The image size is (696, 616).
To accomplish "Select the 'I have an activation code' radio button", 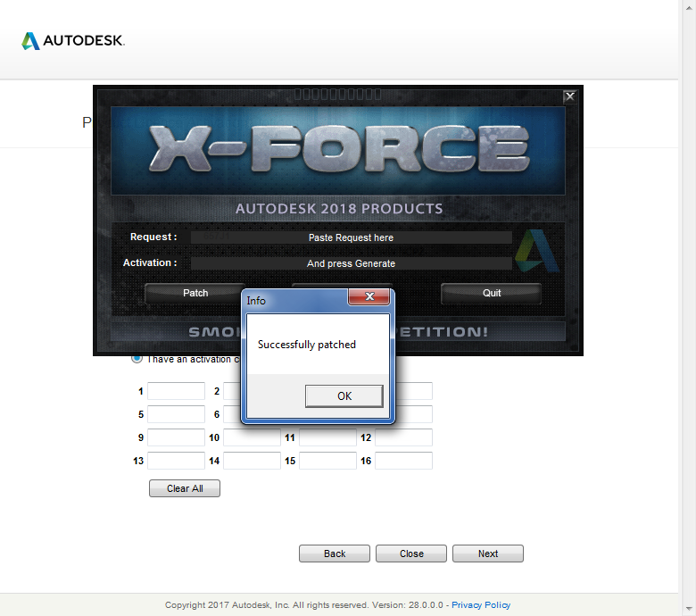I will (x=137, y=358).
